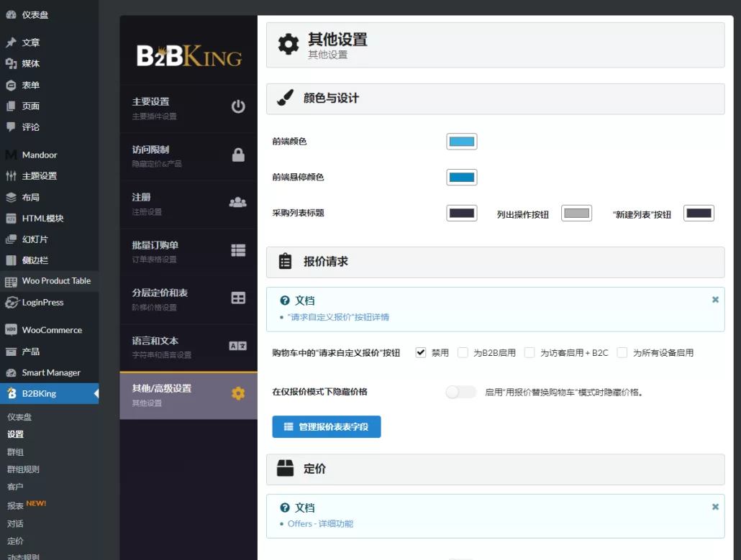Open 定价 in B2BKing submenu
The width and height of the screenshot is (741, 560).
tap(16, 541)
